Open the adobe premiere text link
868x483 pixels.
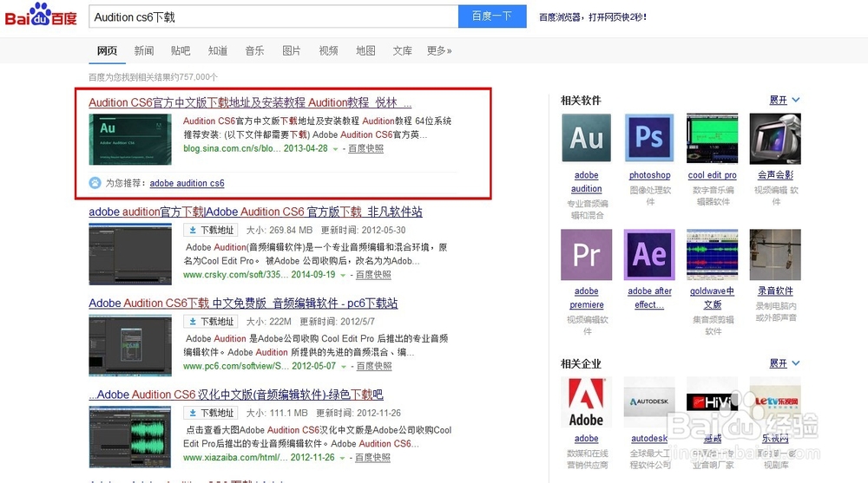pos(586,297)
